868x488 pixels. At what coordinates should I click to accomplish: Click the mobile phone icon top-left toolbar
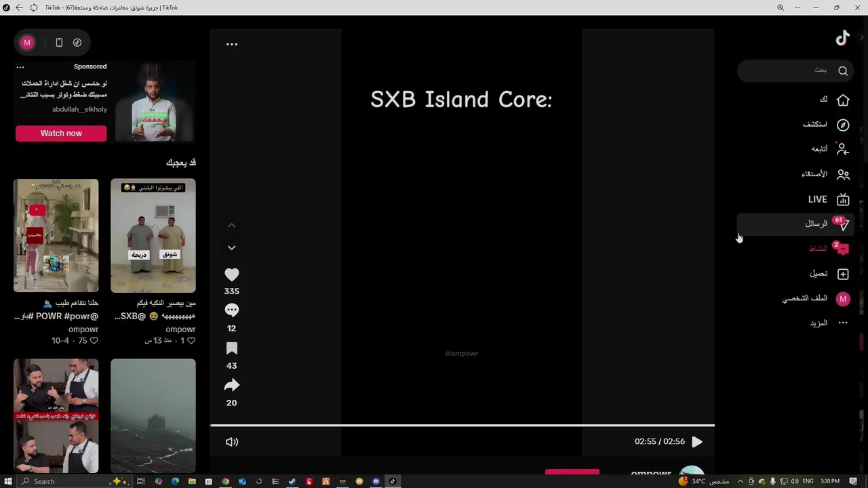[59, 42]
